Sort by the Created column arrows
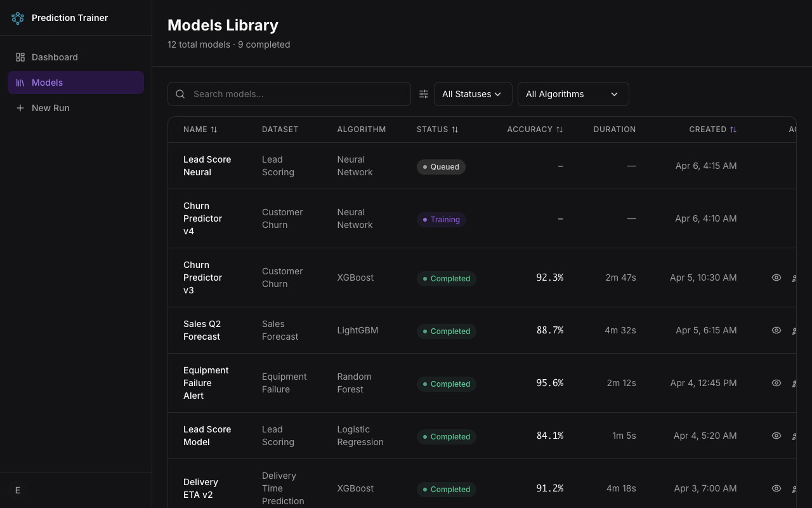Screen dimensions: 812x508 (x=733, y=129)
